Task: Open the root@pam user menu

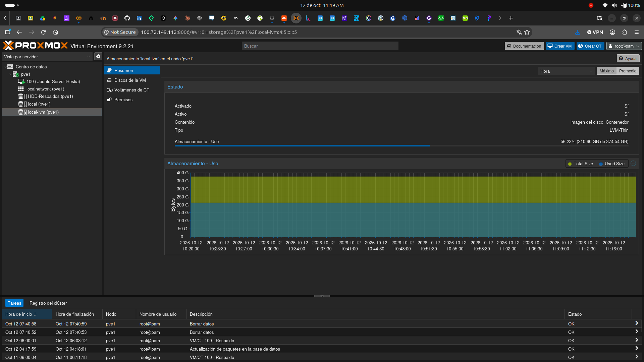Action: pos(624,46)
